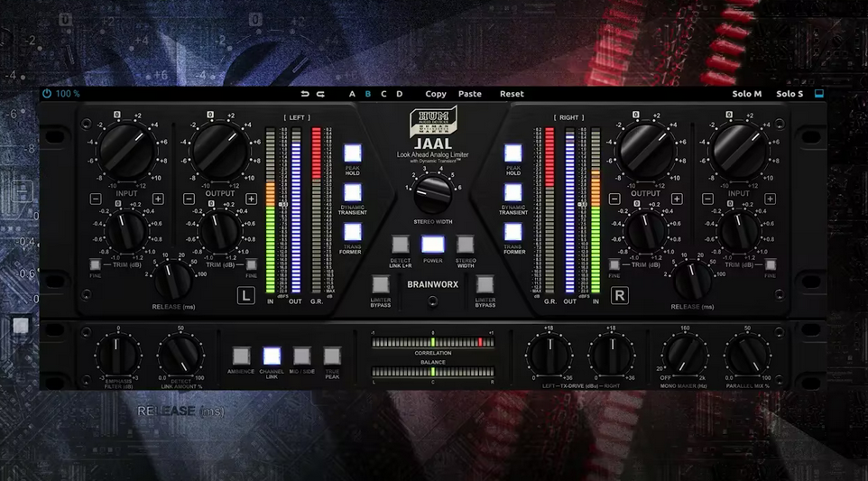This screenshot has width=868, height=481.
Task: Click the left channel OUTPUT knob
Action: point(220,150)
